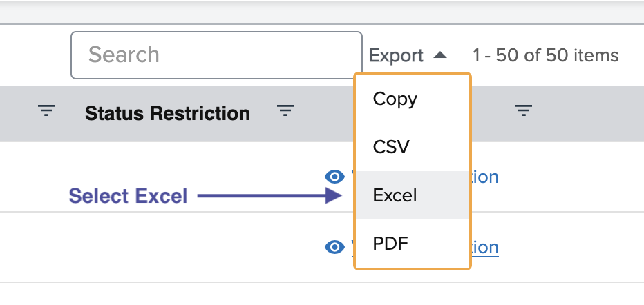Click the eye icon in the first row
This screenshot has width=644, height=305.
point(335,177)
